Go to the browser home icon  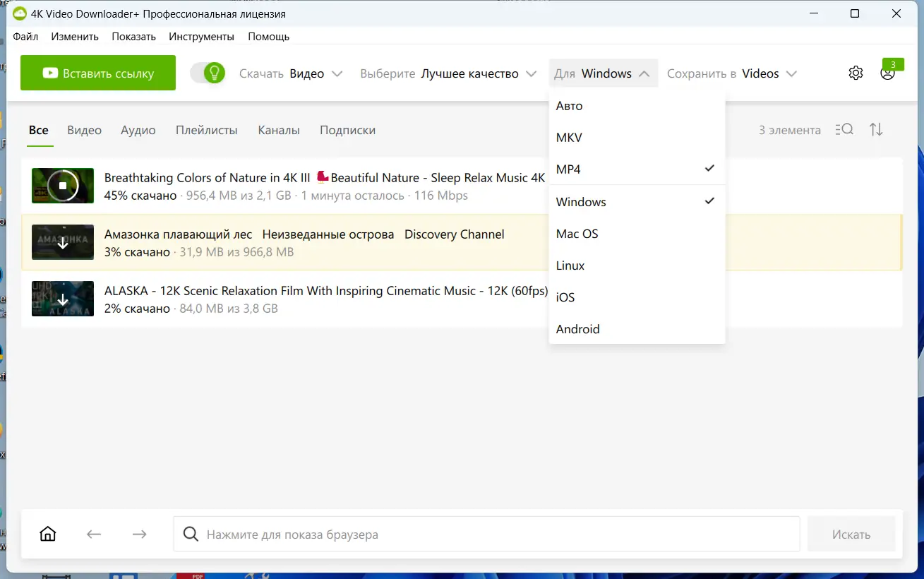(x=48, y=534)
